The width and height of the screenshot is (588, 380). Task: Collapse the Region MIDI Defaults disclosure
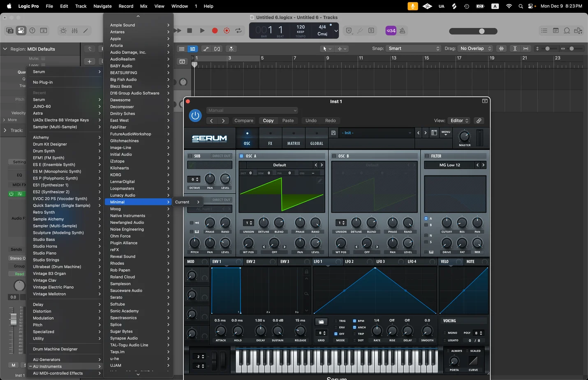(5, 49)
